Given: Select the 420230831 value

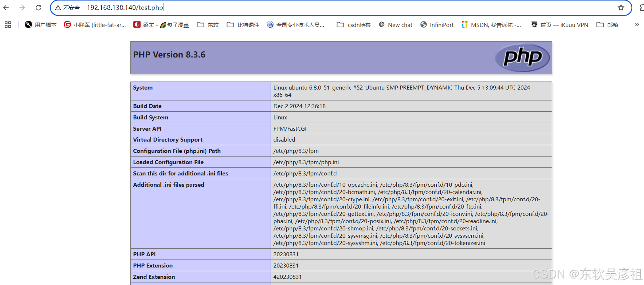Looking at the screenshot, I should pyautogui.click(x=287, y=277).
